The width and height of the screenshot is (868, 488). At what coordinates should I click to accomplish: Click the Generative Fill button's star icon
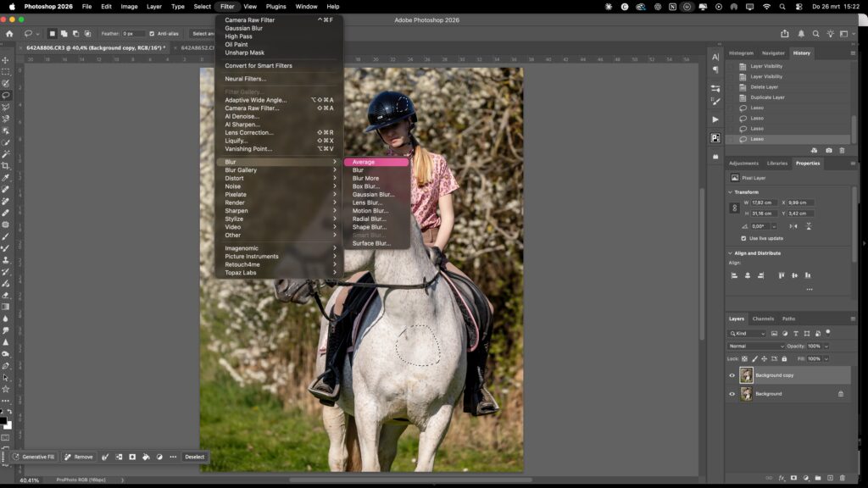pos(18,456)
